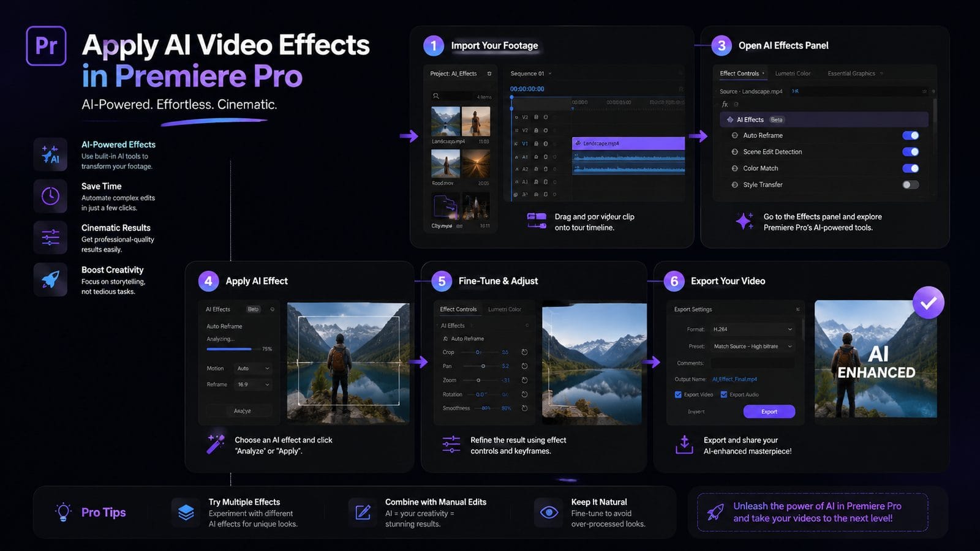
Task: Reset the Zoom value with its reset icon
Action: click(x=524, y=380)
